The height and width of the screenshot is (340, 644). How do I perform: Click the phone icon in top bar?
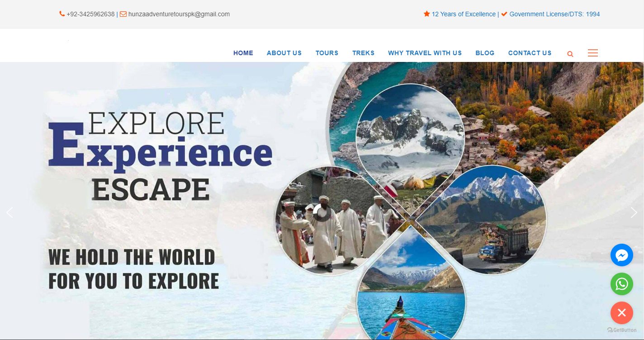(x=62, y=14)
